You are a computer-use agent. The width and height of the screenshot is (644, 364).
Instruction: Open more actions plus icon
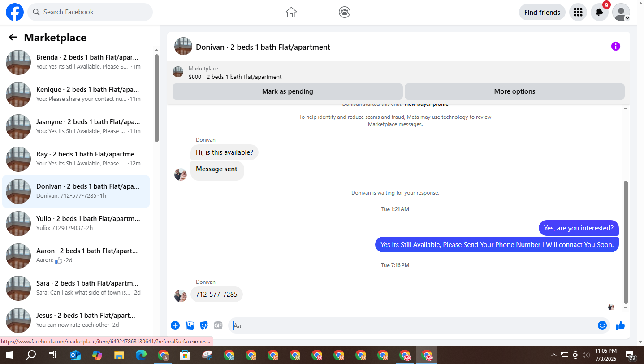click(x=175, y=326)
